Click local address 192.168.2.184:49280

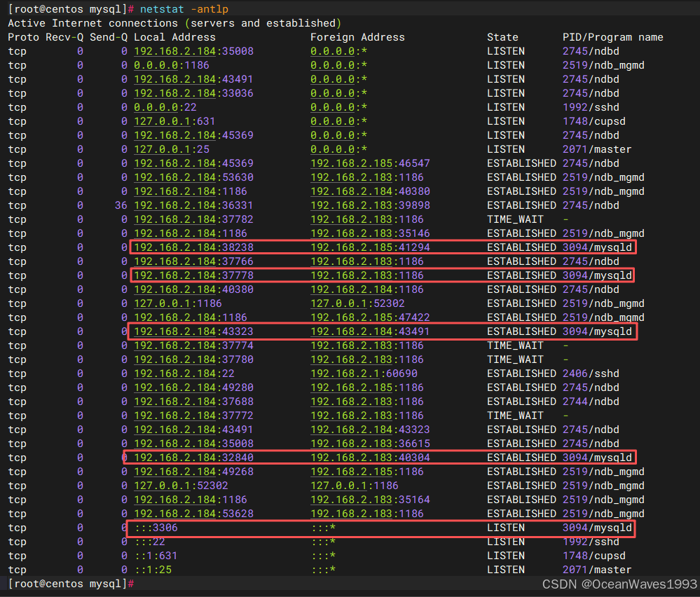point(194,387)
